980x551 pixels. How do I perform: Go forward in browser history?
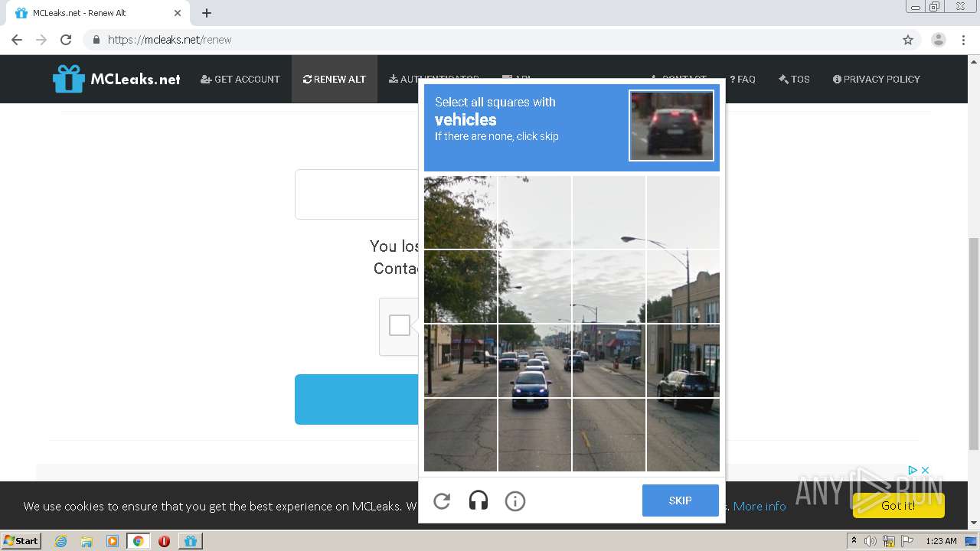41,40
